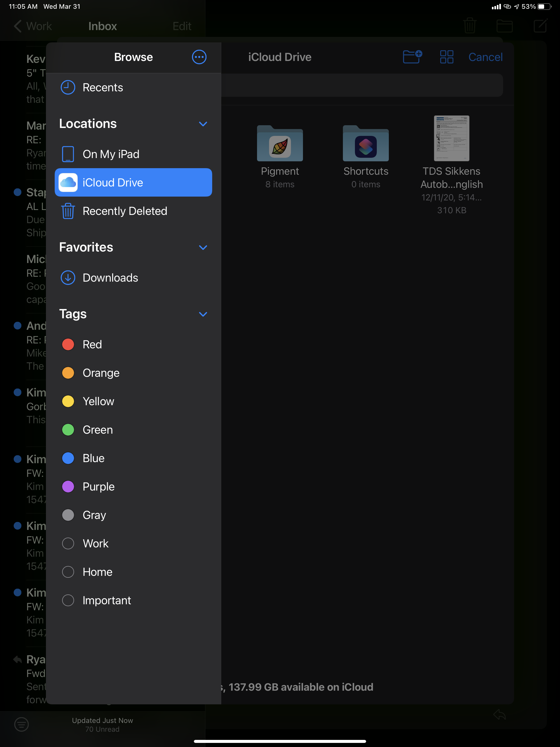Open TDS Sikkens Autob...nglish document thumbnail
Image resolution: width=560 pixels, height=747 pixels.
451,138
